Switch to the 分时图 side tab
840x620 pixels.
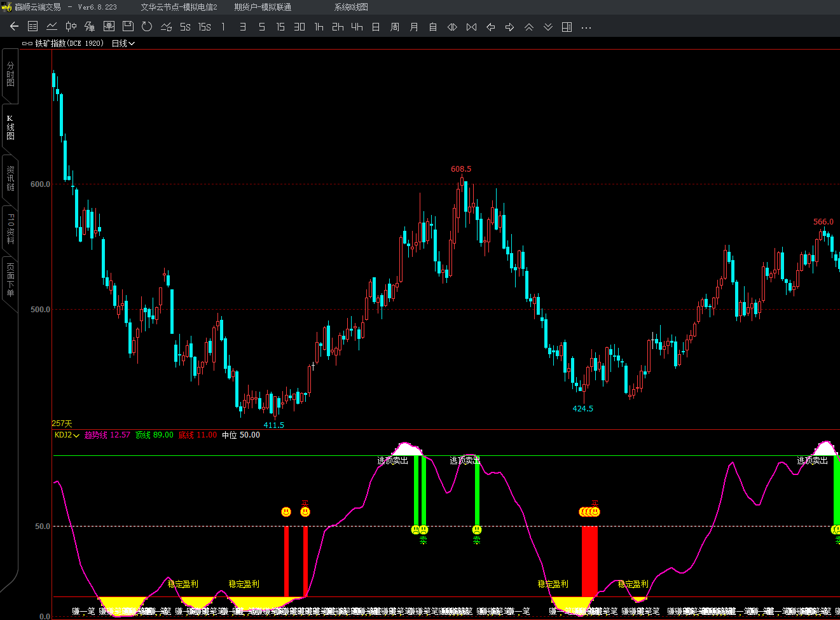[x=10, y=74]
